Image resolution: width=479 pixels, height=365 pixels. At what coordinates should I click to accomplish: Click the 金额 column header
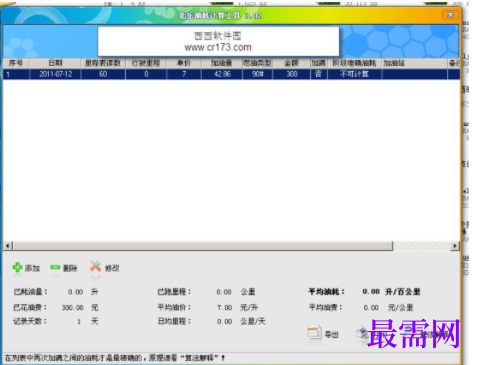coord(291,63)
